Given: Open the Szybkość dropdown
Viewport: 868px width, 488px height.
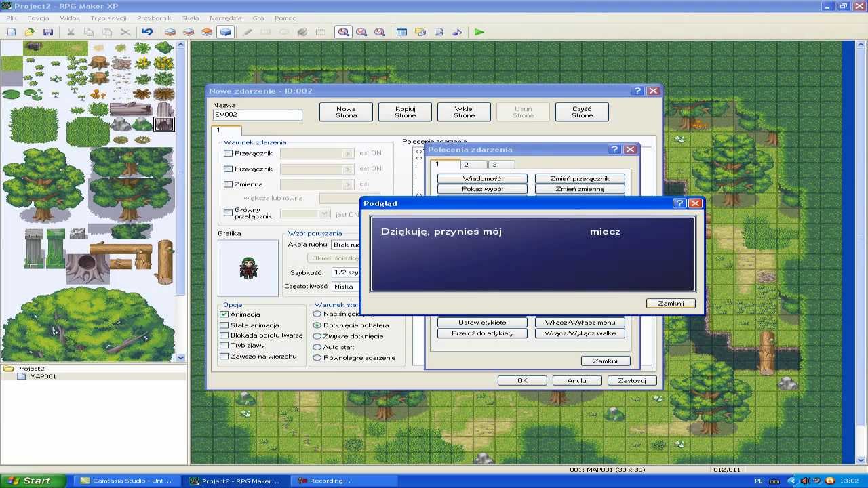Looking at the screenshot, I should tap(345, 272).
